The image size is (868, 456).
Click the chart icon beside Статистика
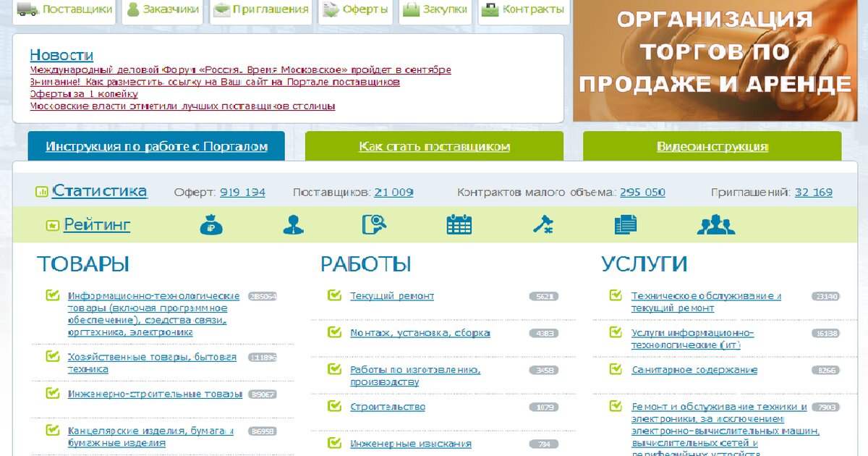[42, 192]
